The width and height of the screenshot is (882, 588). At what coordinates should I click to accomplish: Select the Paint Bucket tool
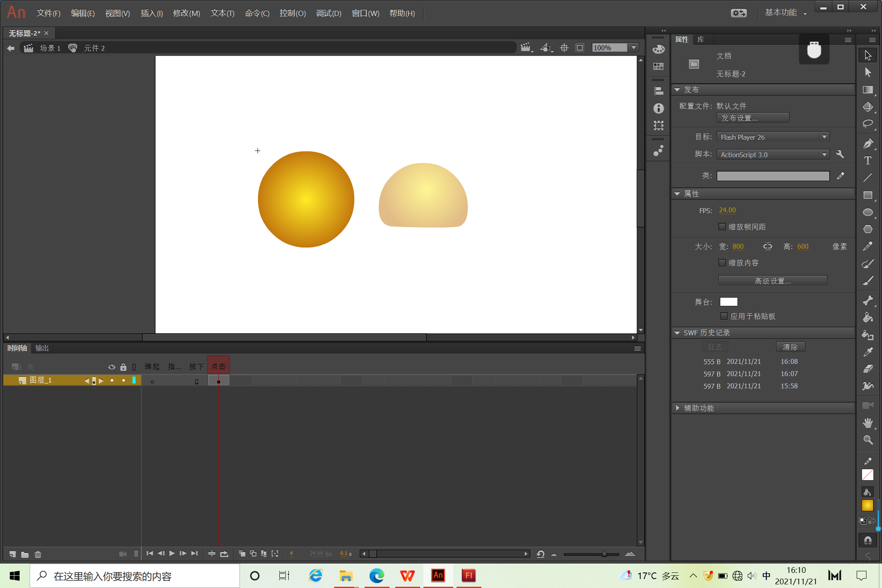pyautogui.click(x=868, y=318)
